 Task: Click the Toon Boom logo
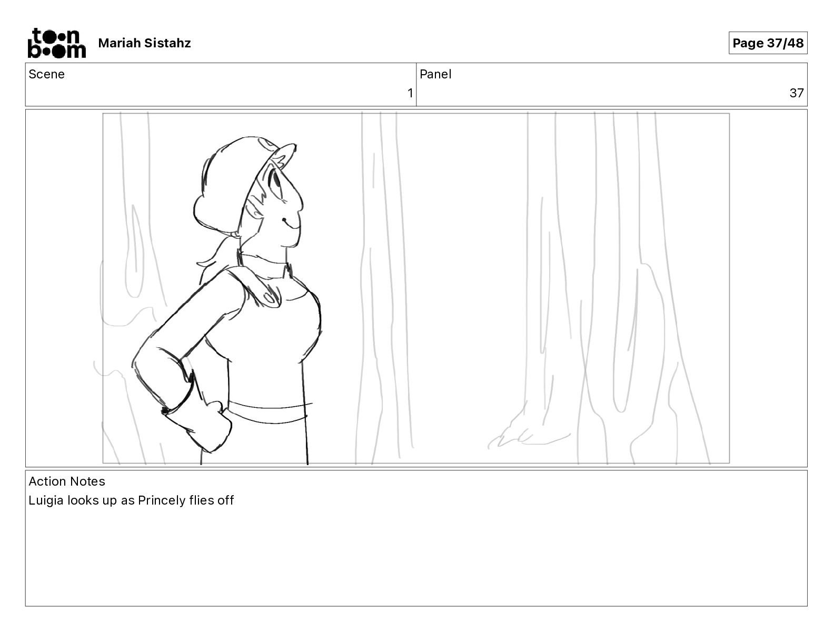(x=56, y=43)
